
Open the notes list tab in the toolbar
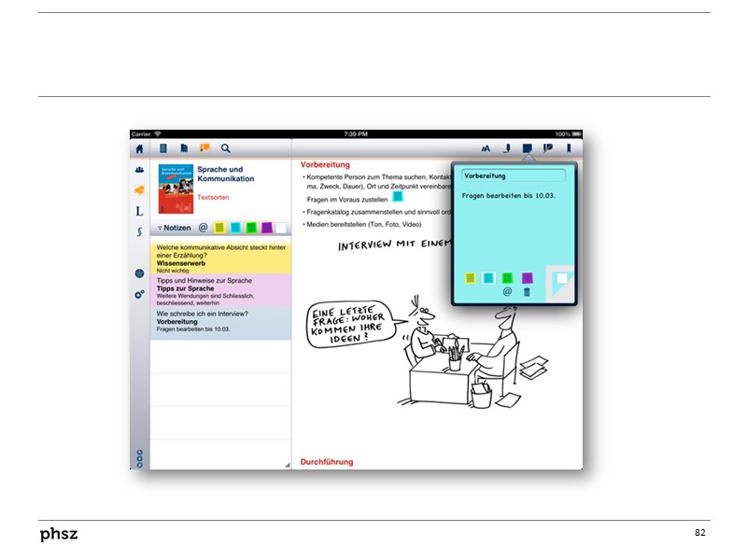click(x=204, y=148)
